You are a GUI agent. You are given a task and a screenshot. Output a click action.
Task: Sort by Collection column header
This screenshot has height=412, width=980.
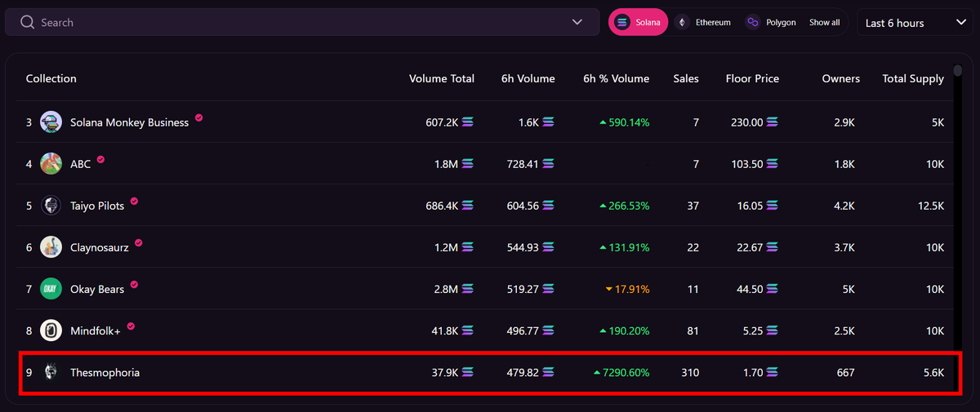point(51,78)
